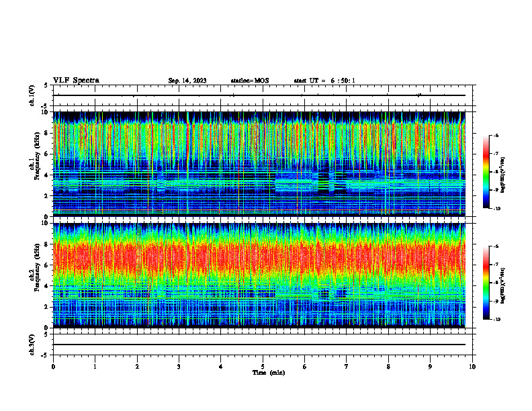
Task: Click inside the ch.1 spectrogram panel
Action: click(x=259, y=164)
